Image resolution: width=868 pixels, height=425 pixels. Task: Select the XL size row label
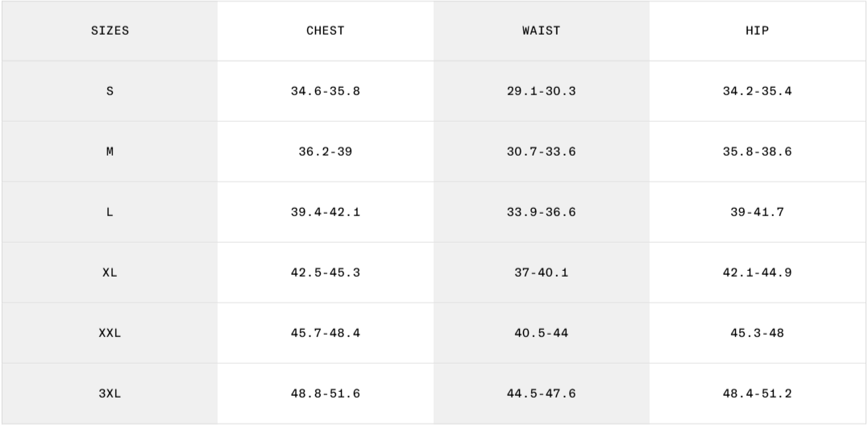(x=110, y=273)
